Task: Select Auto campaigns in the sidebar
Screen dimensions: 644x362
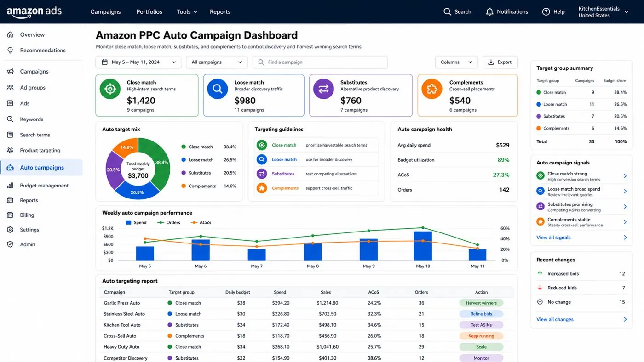Action: [42, 168]
